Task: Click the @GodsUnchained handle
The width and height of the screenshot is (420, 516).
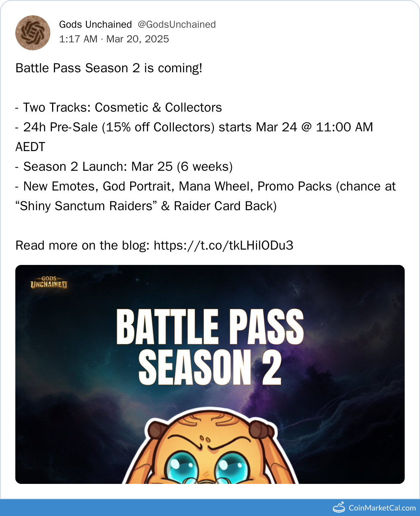Action: click(177, 24)
